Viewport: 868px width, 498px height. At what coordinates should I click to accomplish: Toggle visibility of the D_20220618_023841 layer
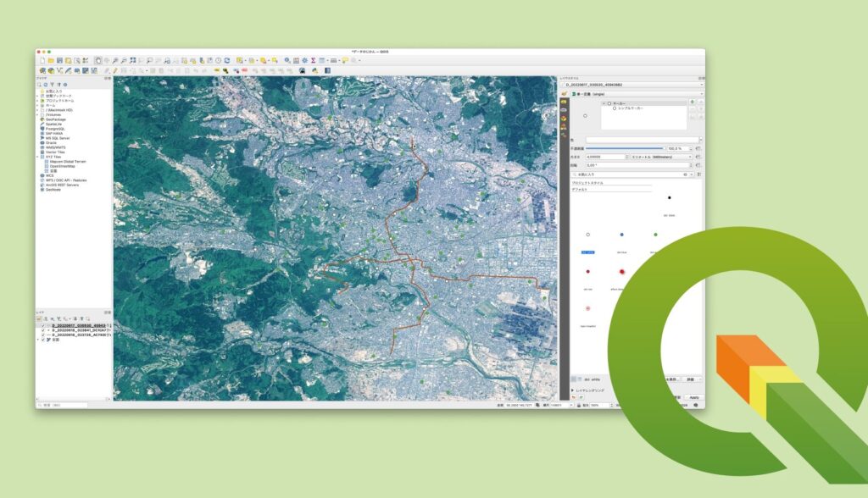click(43, 330)
